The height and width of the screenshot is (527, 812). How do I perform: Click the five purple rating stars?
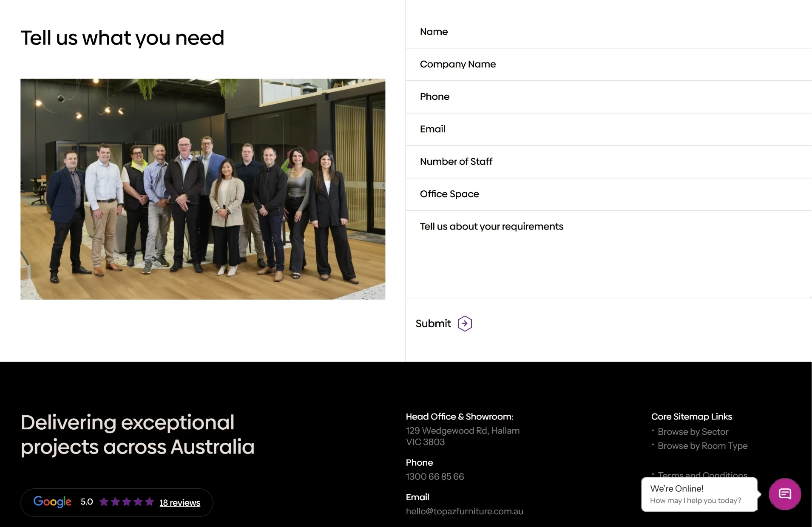pyautogui.click(x=126, y=502)
